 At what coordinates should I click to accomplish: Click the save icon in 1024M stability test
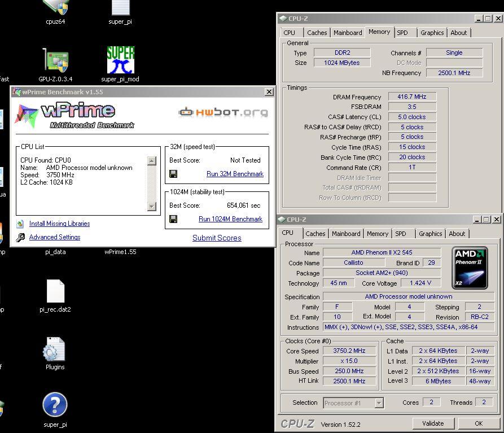pos(173,219)
